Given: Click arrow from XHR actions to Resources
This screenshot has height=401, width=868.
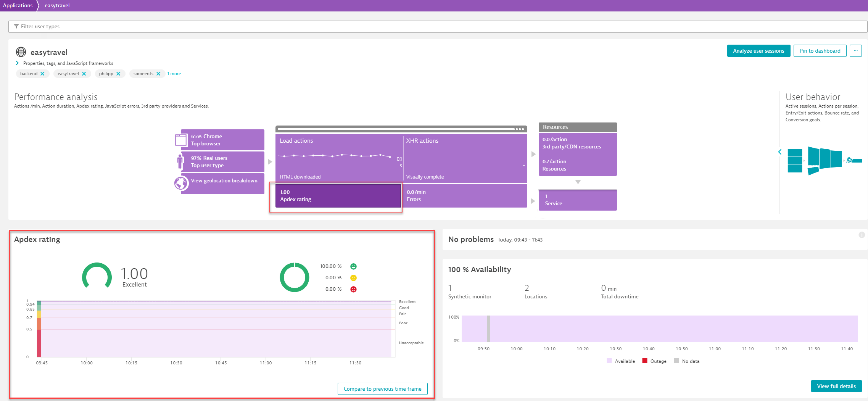Looking at the screenshot, I should [533, 154].
